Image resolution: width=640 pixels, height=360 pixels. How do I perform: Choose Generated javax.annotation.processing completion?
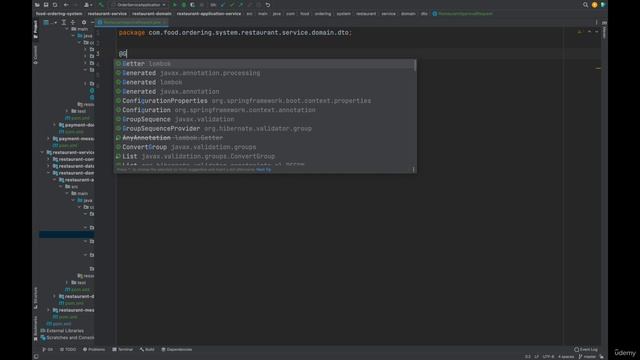(264, 73)
